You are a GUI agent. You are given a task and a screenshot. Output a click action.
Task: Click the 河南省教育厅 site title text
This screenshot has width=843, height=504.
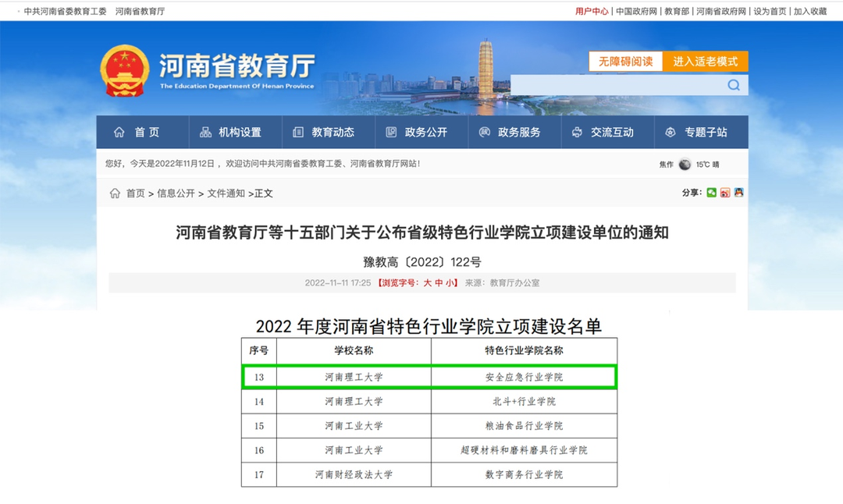[237, 66]
